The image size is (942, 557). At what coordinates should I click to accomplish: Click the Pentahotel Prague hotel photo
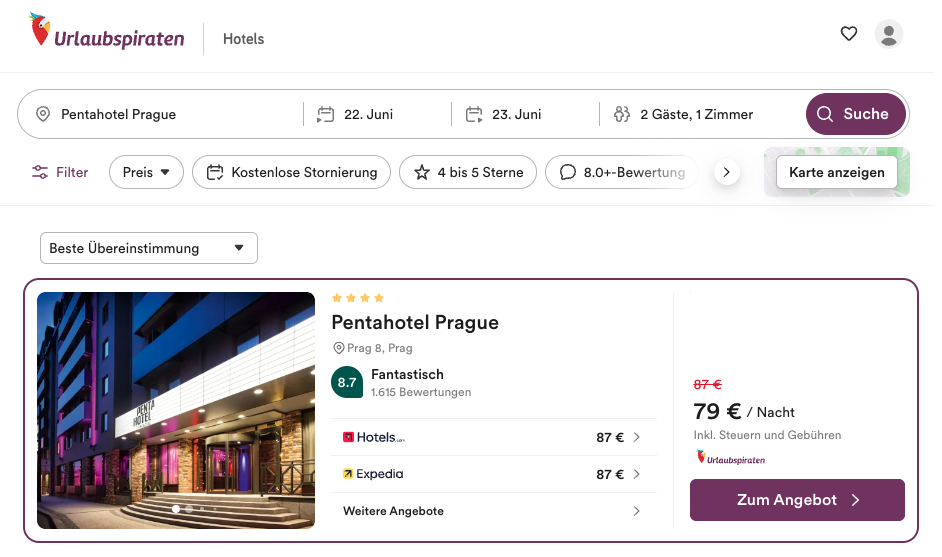[x=176, y=410]
